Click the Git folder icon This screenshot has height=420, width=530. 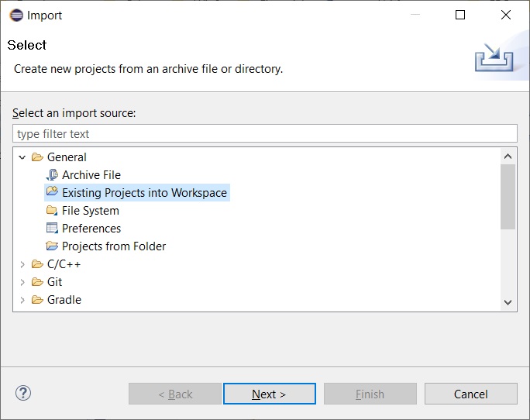click(x=37, y=282)
